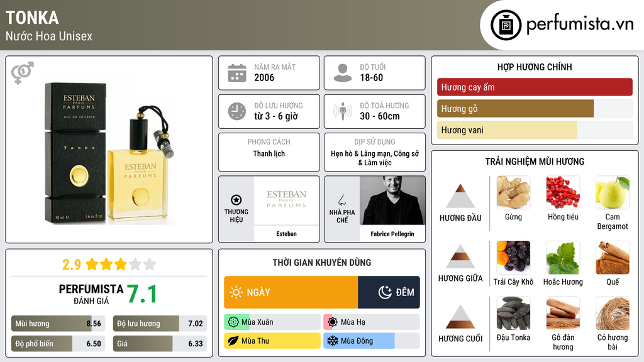
Task: Open the Đậu Tonka bean image
Action: point(513,313)
